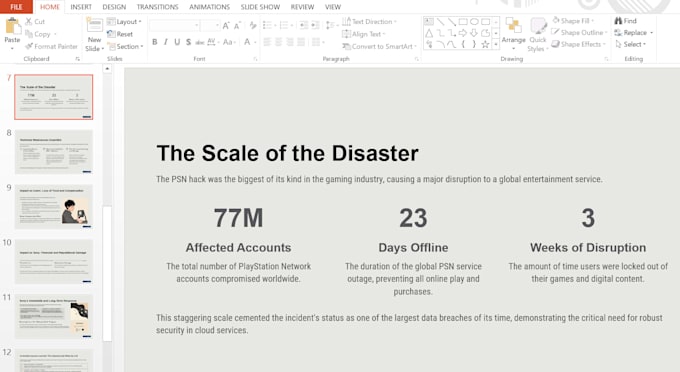The width and height of the screenshot is (680, 372).
Task: Switch to the SLIDE SHOW tab
Action: [260, 7]
